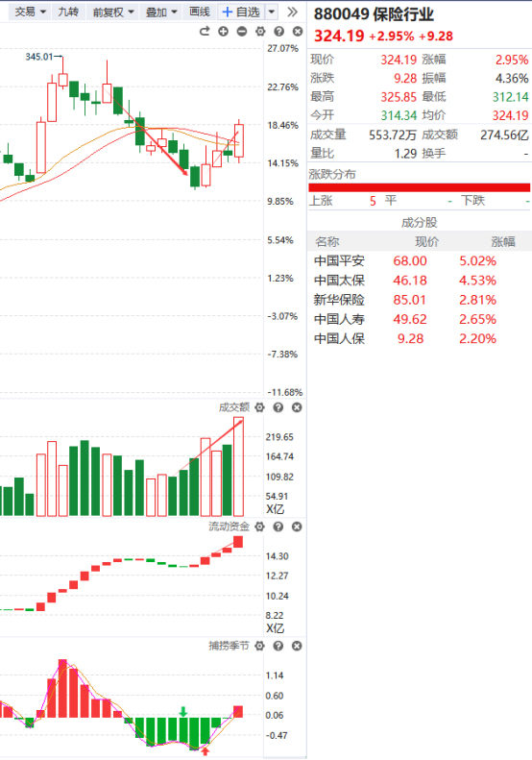The height and width of the screenshot is (760, 532).
Task: Click the 九转 indicator button
Action: click(68, 12)
